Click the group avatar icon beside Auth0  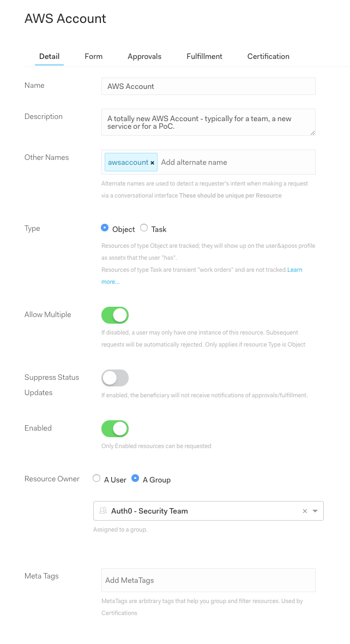103,511
